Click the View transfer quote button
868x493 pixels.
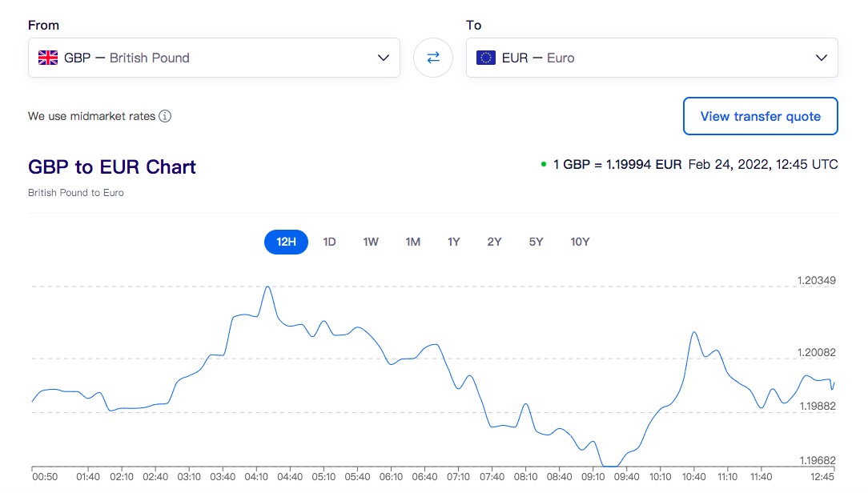[760, 116]
